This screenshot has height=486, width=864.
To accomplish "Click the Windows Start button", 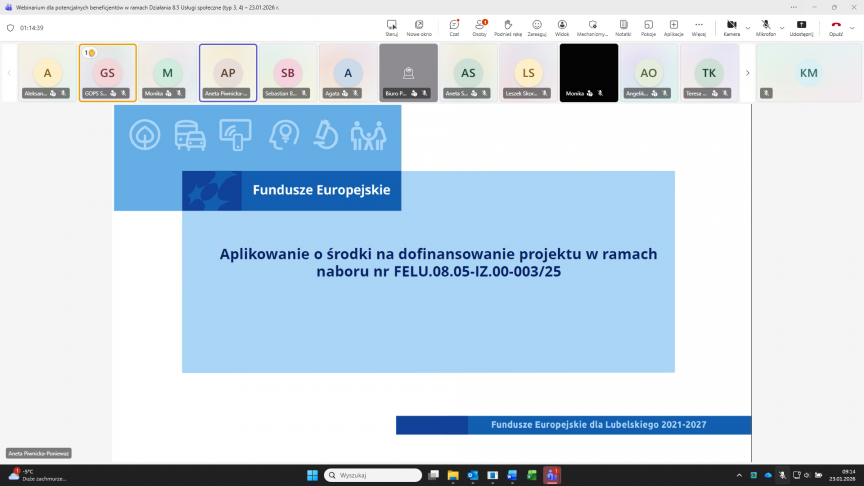I will coord(311,475).
